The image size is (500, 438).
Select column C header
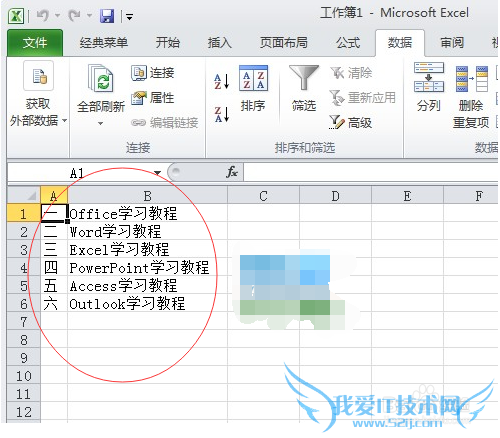[263, 196]
